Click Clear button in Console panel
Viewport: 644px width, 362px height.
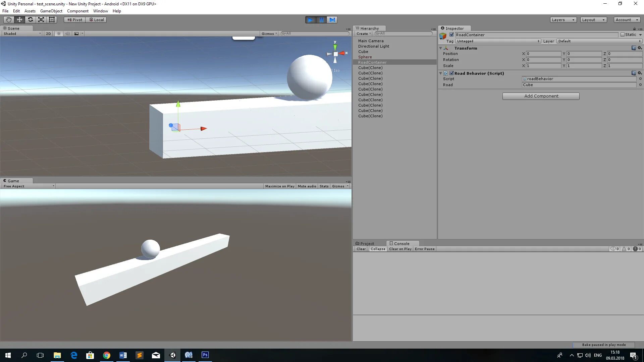click(361, 249)
